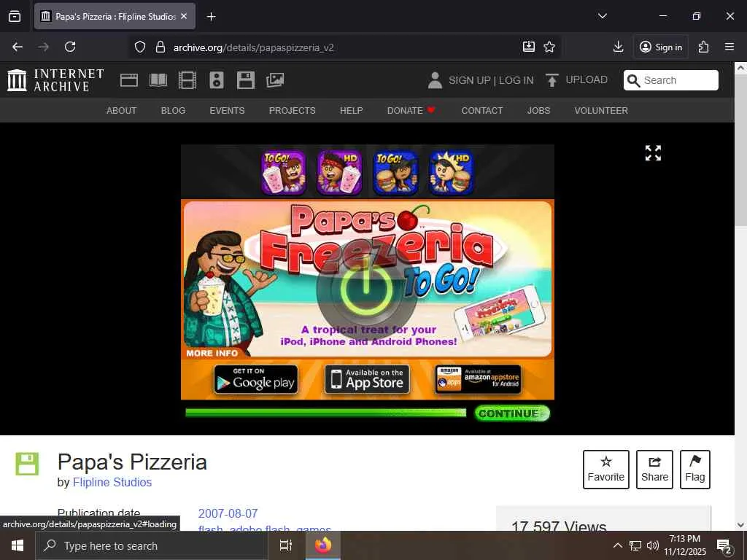
Task: Open the Software floppy disk icon
Action: 246,80
